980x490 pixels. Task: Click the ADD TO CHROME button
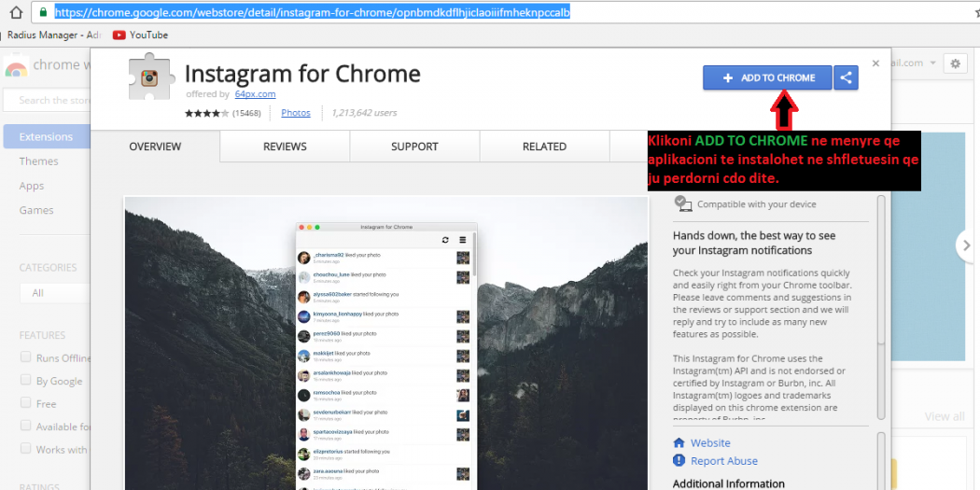767,78
